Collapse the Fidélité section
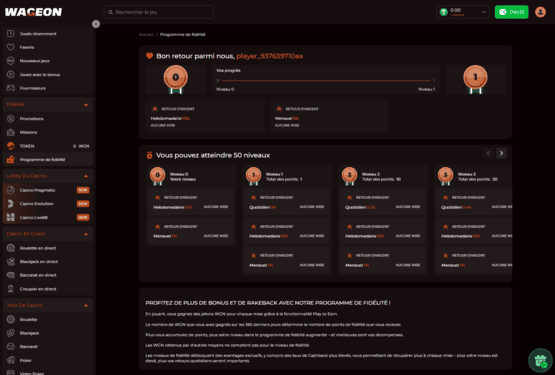Image resolution: width=555 pixels, height=375 pixels. [86, 105]
